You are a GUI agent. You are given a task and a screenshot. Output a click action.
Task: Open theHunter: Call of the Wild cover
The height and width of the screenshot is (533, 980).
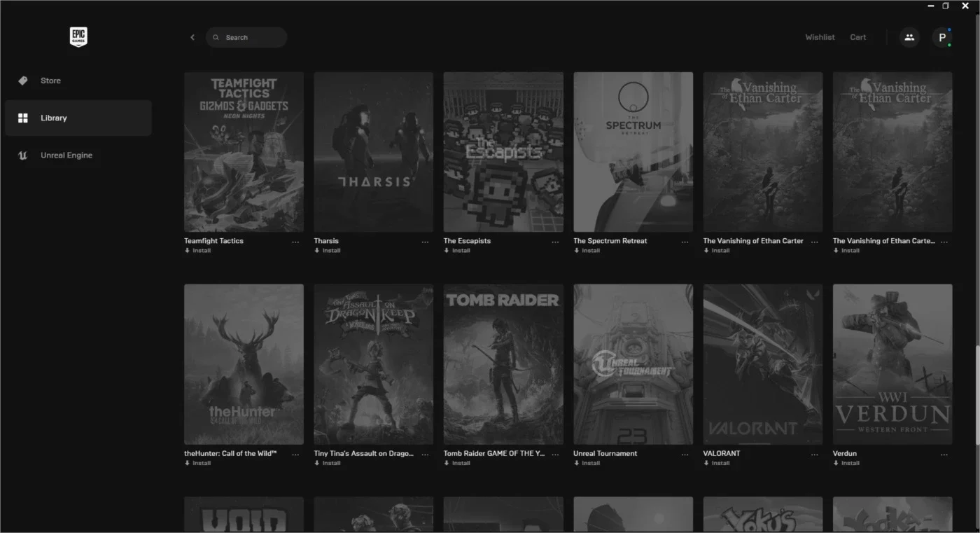(x=244, y=364)
